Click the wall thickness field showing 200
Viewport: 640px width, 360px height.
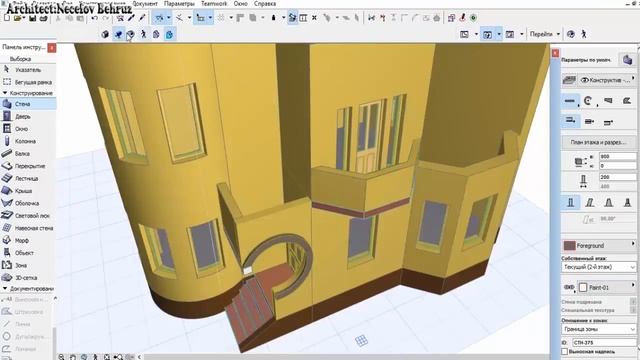tap(618, 177)
